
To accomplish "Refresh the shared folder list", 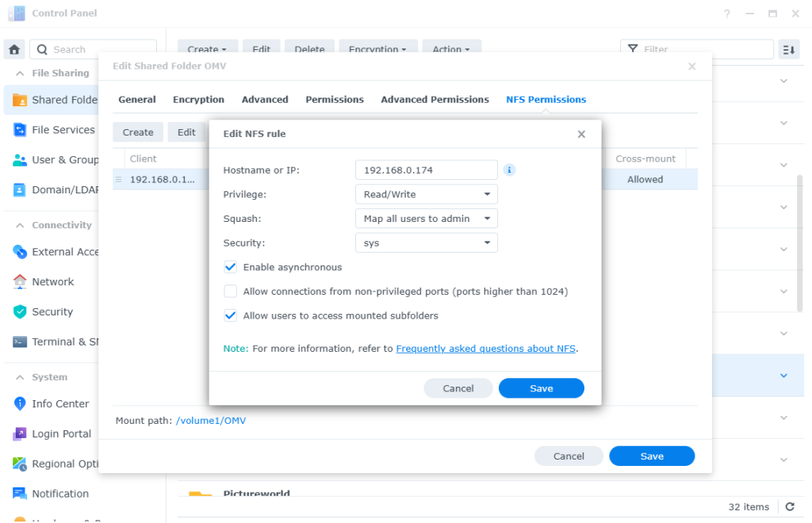I will pos(790,507).
